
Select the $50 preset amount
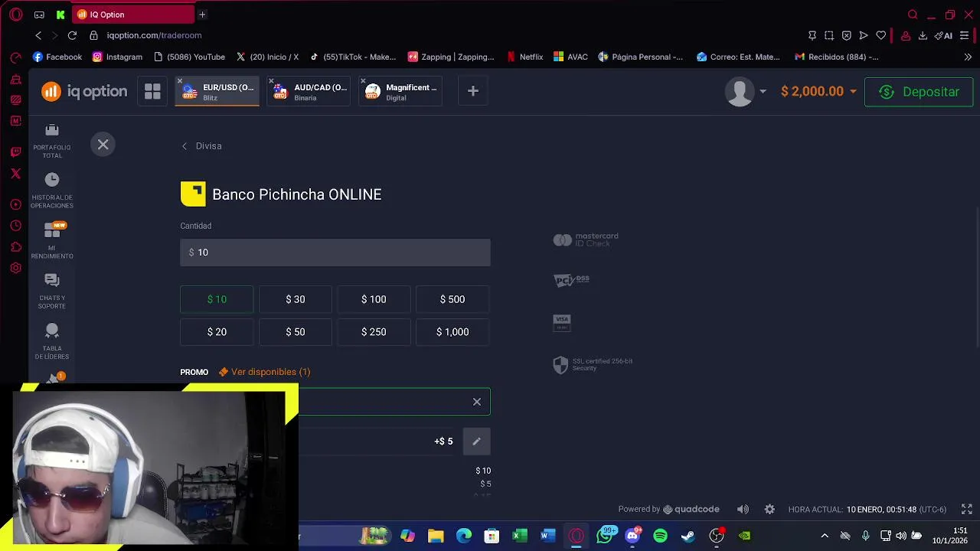tap(296, 332)
